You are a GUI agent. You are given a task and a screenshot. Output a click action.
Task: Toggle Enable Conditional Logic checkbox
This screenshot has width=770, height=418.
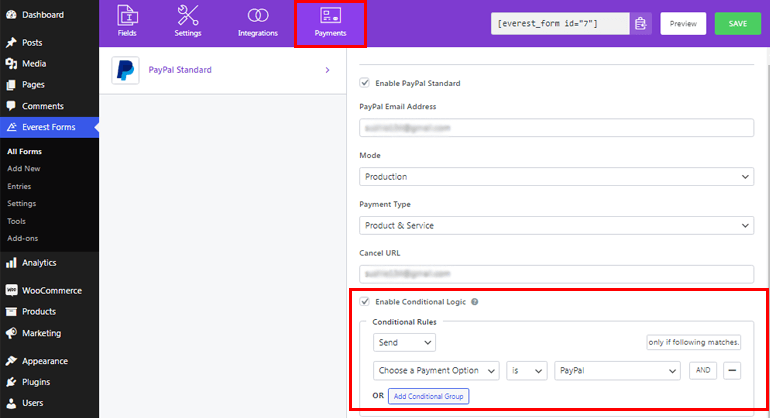click(x=364, y=302)
